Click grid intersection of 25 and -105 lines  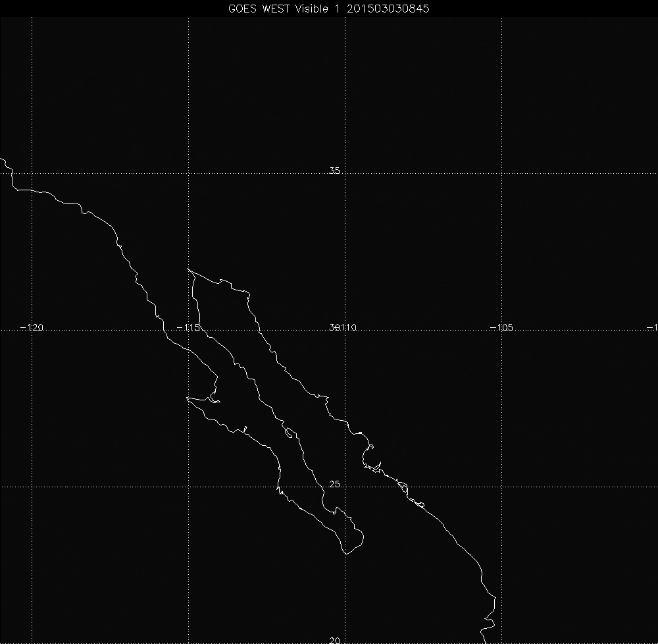click(x=503, y=487)
